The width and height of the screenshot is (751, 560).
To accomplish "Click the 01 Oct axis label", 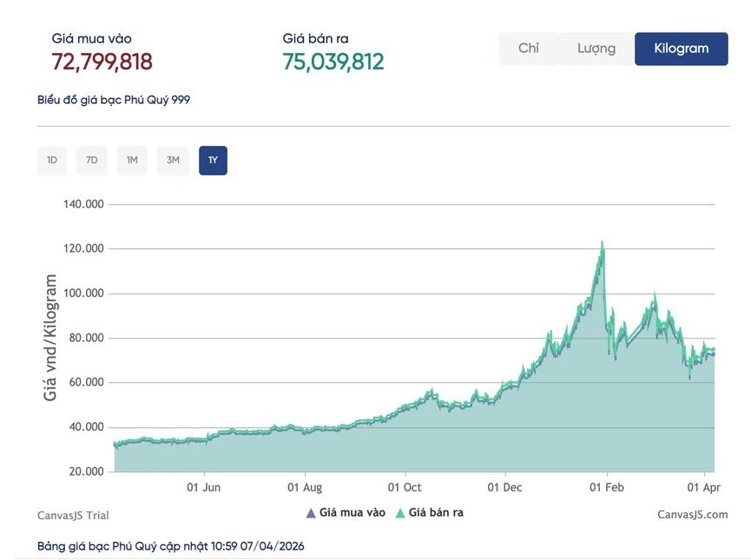I will [x=405, y=487].
